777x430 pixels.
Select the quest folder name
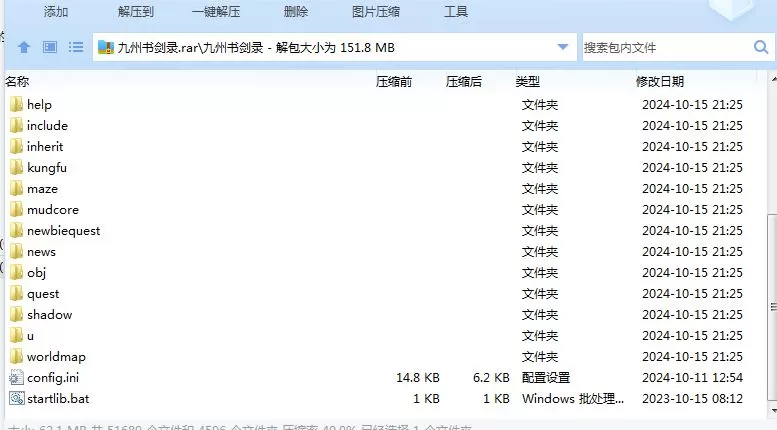(43, 294)
